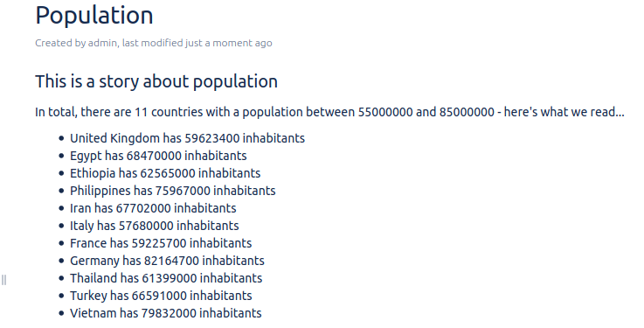Click the Ethiopia population list item
Screen dimensions: 644x328
point(165,173)
